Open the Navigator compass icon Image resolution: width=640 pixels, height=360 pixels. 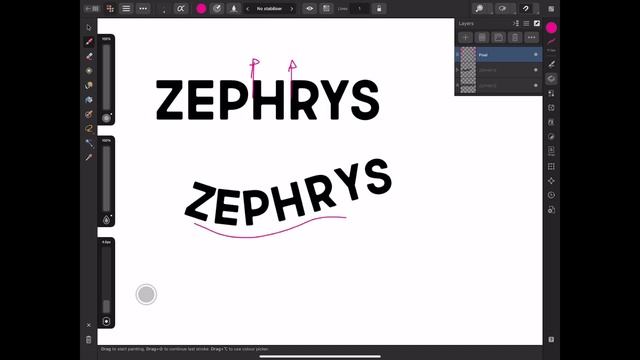[551, 181]
